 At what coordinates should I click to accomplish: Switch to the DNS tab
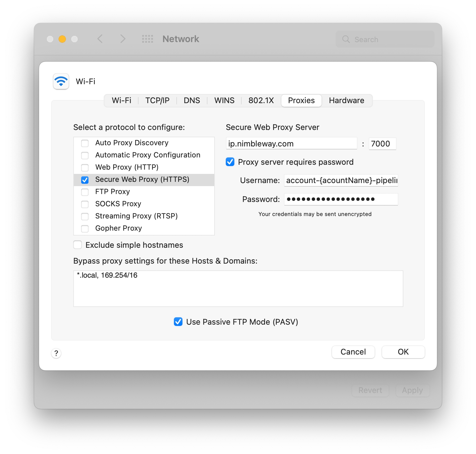(x=192, y=101)
